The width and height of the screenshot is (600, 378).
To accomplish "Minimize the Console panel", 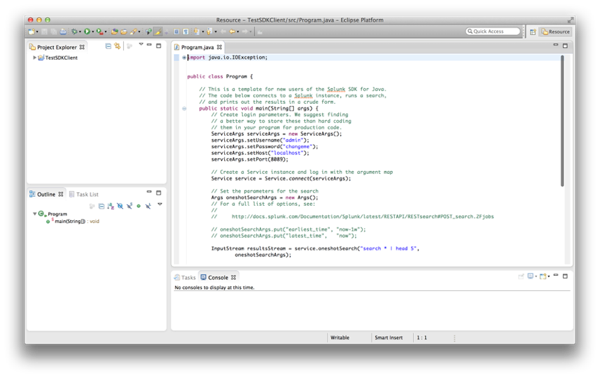I will pos(556,275).
